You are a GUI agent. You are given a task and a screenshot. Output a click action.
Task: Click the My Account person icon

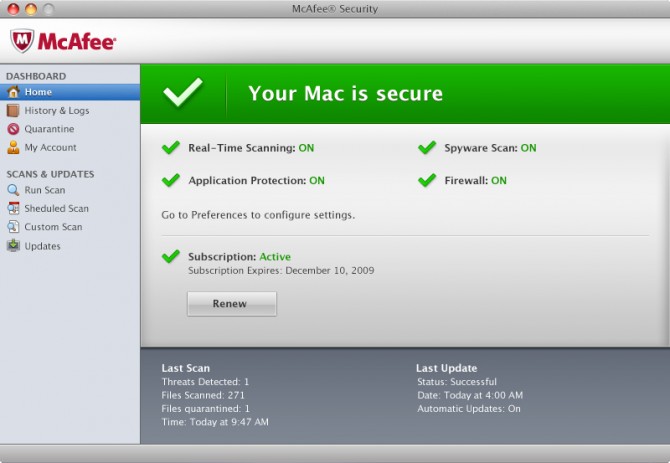pos(13,147)
